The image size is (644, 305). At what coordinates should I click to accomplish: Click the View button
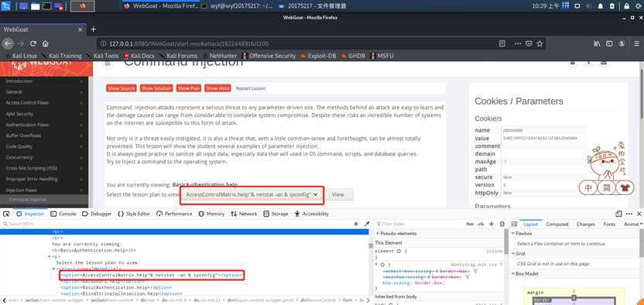click(338, 194)
